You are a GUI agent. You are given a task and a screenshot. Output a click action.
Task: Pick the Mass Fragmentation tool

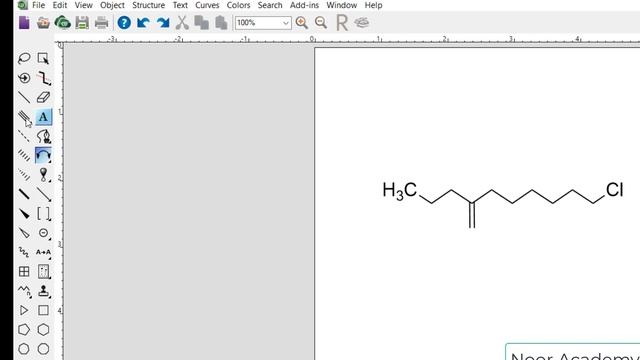pos(43,78)
